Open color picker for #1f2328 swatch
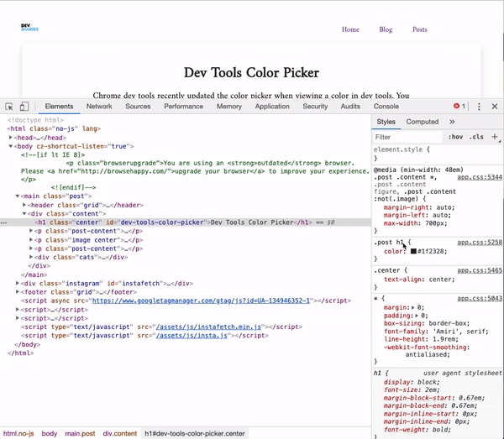 coord(413,251)
